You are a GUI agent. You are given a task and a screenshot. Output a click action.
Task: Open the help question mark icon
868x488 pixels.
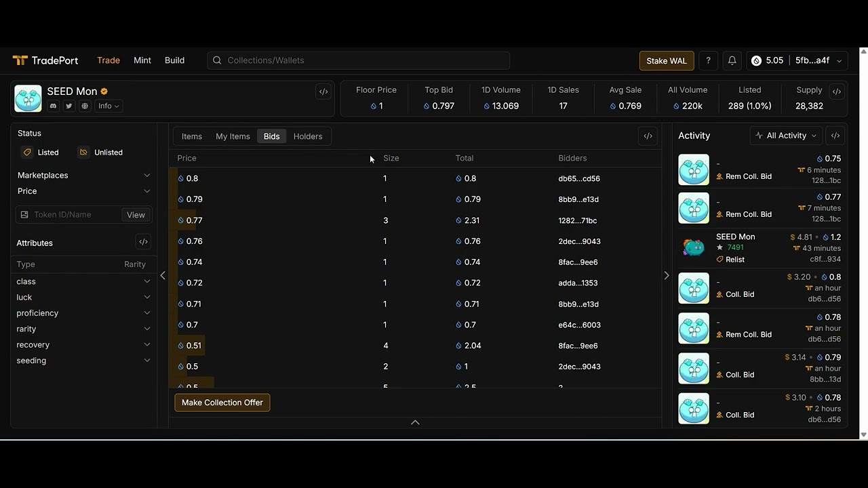(x=708, y=60)
